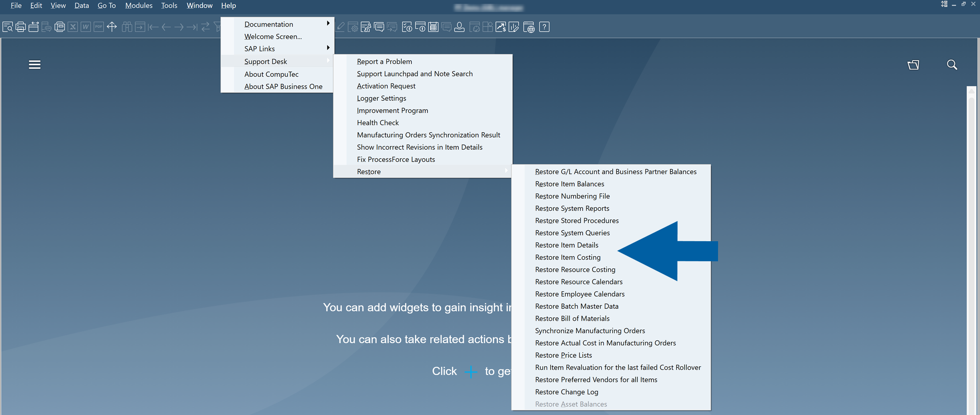The width and height of the screenshot is (980, 415).
Task: Open the browser window globe icon
Action: click(529, 27)
